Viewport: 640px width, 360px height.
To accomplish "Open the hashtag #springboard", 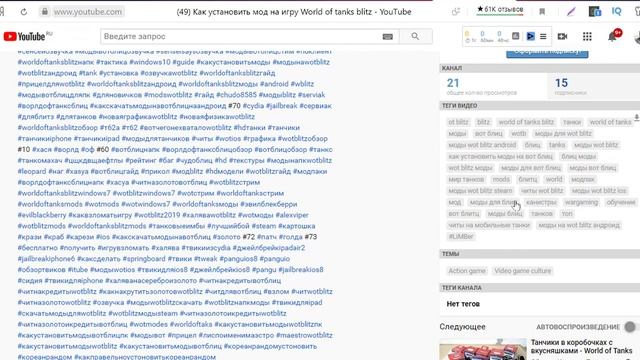I will point(144,259).
